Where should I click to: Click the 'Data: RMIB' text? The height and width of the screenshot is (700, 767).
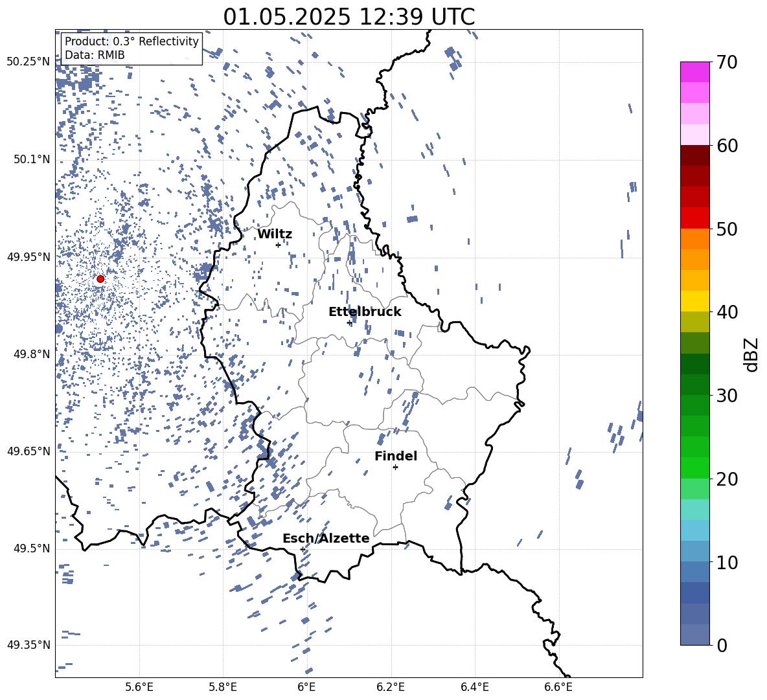95,55
